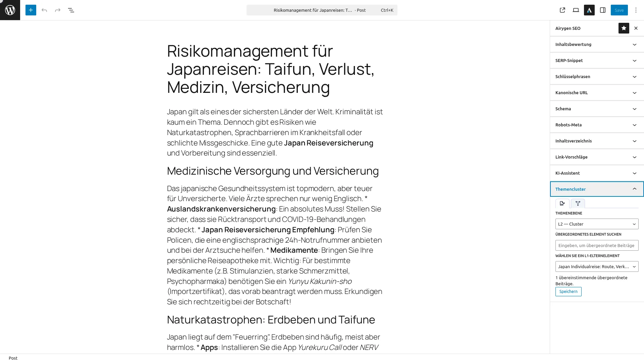
Task: Preview the post in a new tab
Action: click(562, 10)
